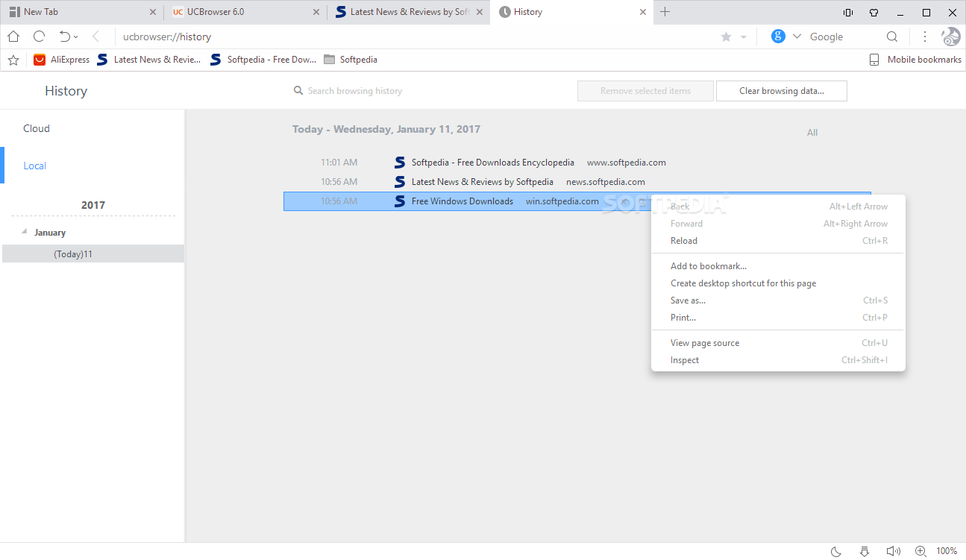This screenshot has width=966, height=560.
Task: Collapse the January tree node
Action: (25, 232)
